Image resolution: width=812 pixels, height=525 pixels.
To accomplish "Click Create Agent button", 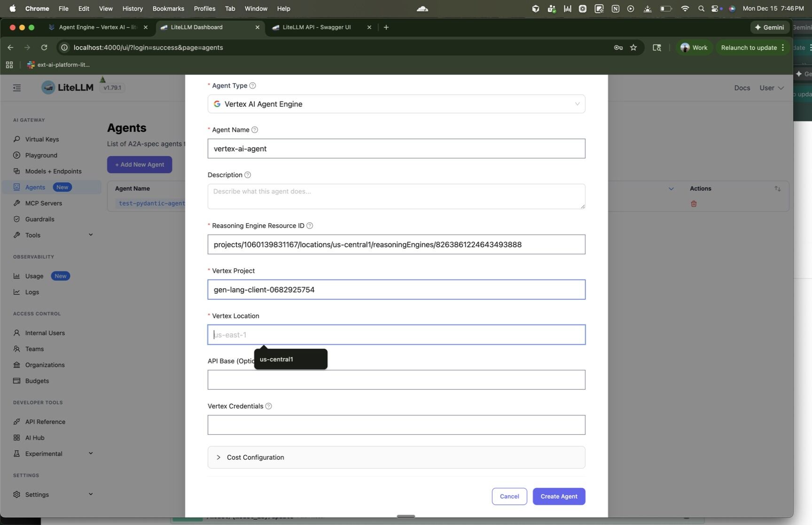I will coord(559,496).
